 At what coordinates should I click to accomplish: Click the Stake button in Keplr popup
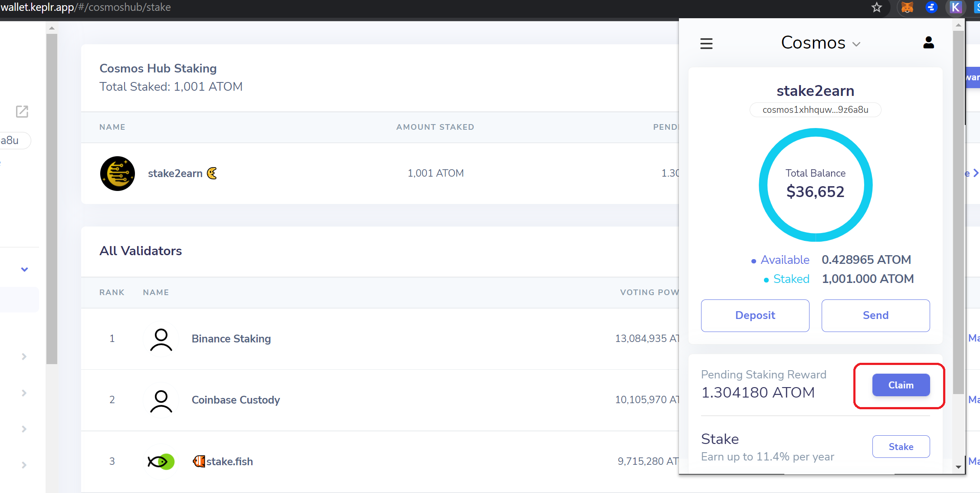pos(901,447)
